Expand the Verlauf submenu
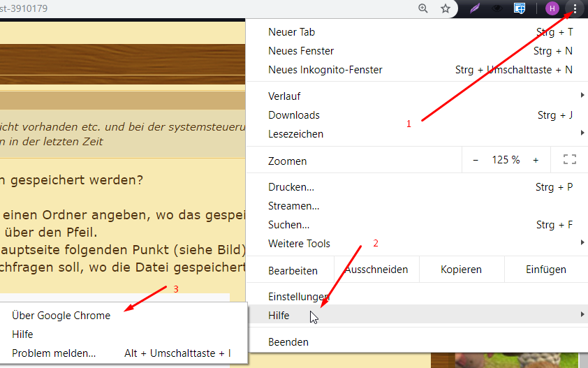 pyautogui.click(x=419, y=96)
